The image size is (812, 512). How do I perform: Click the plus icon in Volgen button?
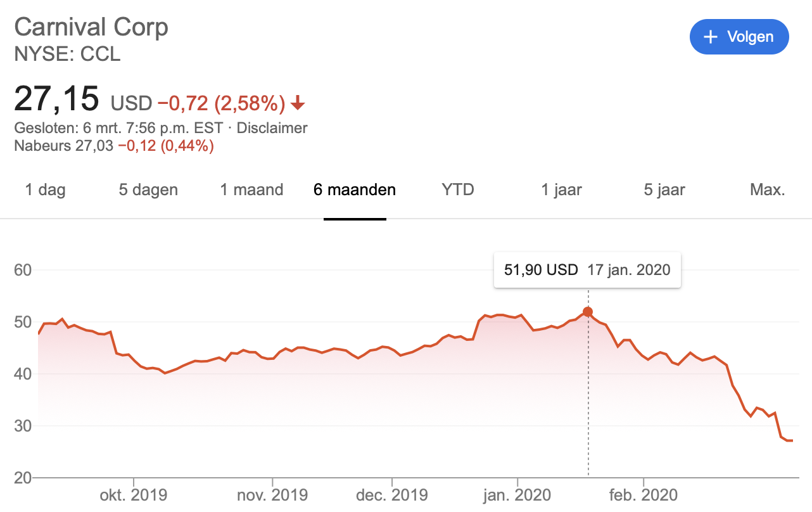coord(711,37)
